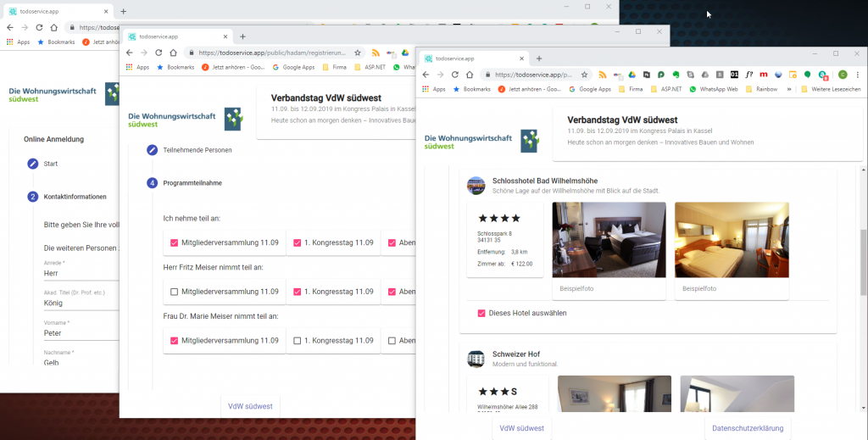This screenshot has height=440, width=868.
Task: Check Mitgliederversammlung 11.09 for Herr Fritz Meiser
Action: 174,292
